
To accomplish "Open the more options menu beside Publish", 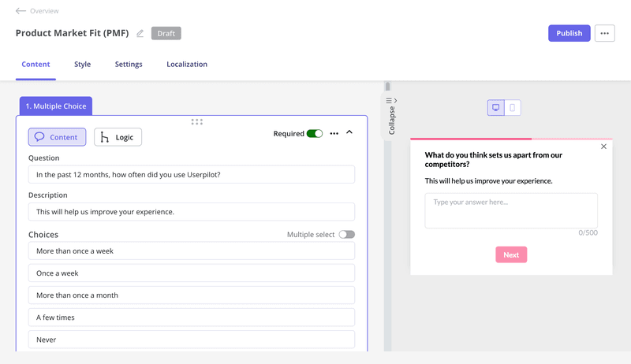I will point(604,33).
